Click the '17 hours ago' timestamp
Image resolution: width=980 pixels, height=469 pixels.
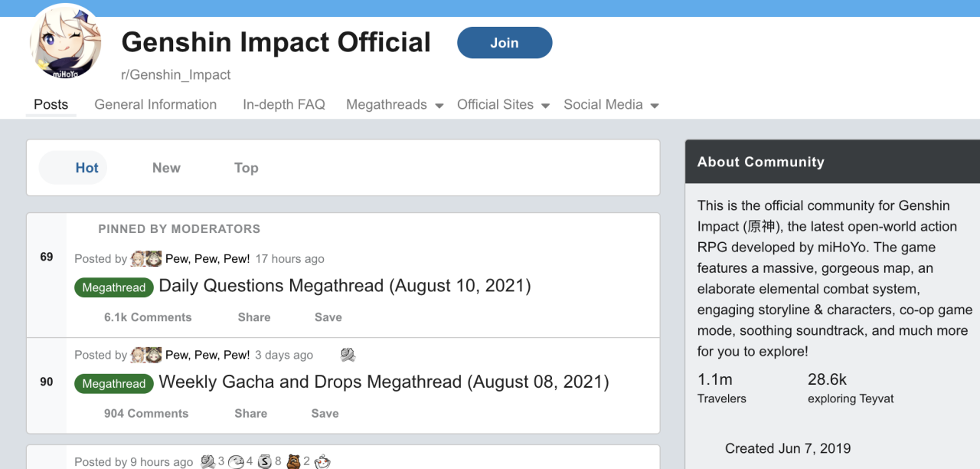289,259
